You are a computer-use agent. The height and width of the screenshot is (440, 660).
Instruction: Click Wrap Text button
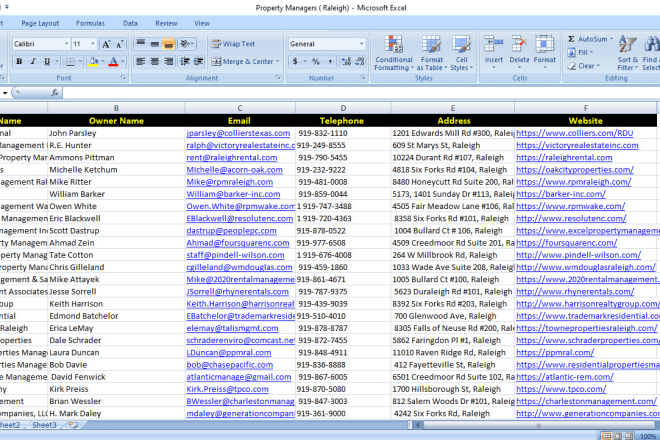(233, 44)
